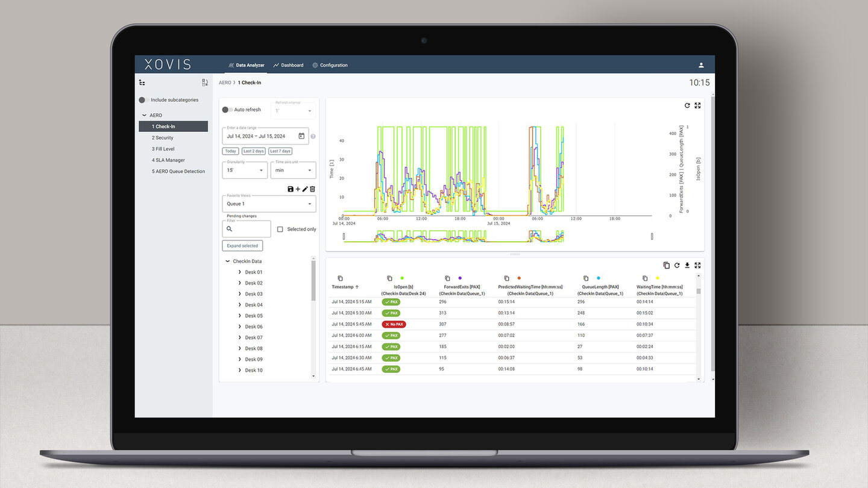Enable Auto refresh
The width and height of the screenshot is (868, 488).
[x=227, y=110]
